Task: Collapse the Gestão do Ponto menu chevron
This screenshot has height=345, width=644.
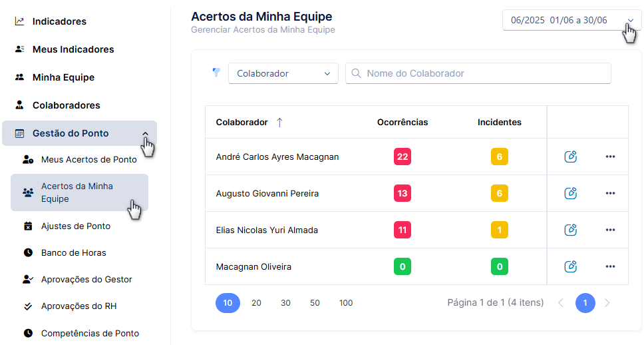Action: tap(145, 133)
